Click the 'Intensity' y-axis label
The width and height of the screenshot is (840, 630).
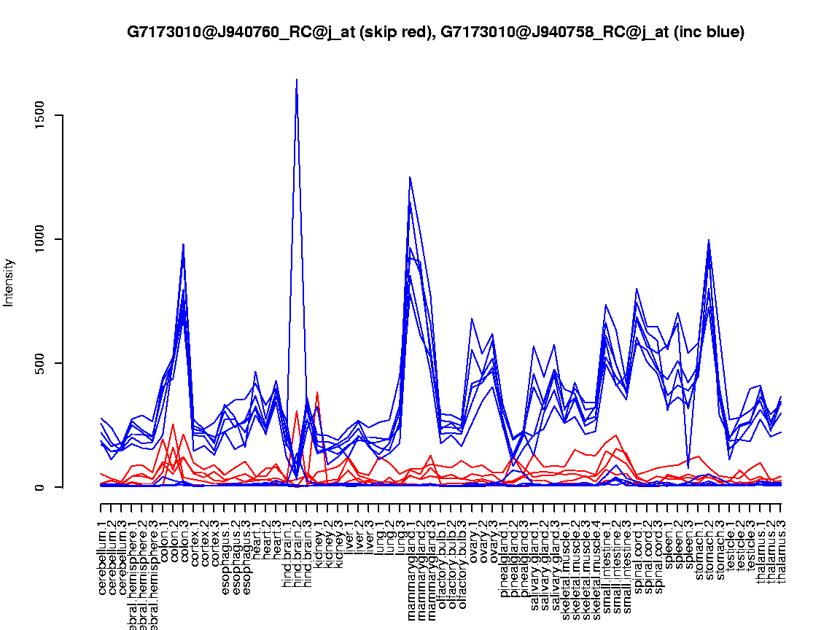(9, 283)
